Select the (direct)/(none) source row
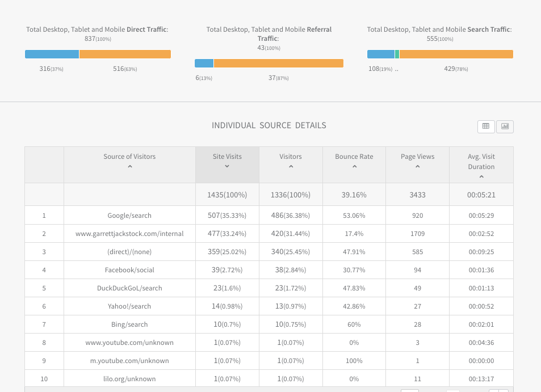This screenshot has width=541, height=392. pyautogui.click(x=129, y=252)
